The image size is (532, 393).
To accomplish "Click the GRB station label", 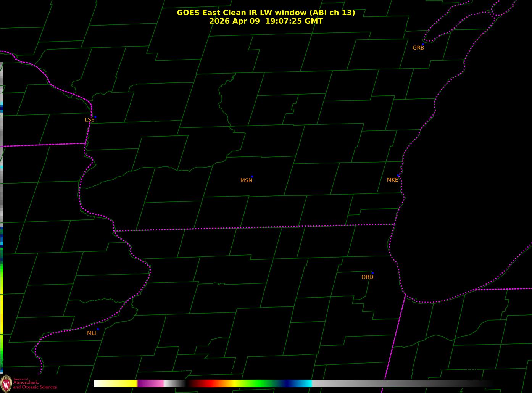I will [x=418, y=48].
